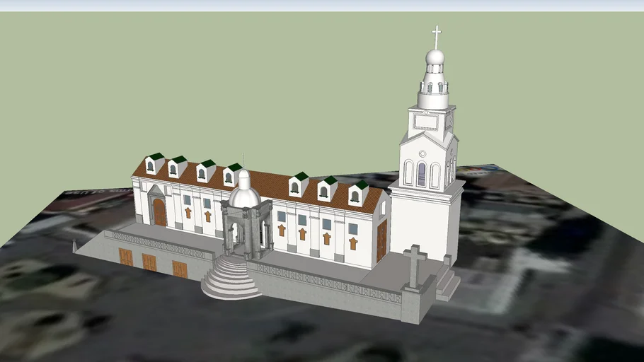Viewport: 644px width, 362px height.
Task: Select the leftmost brown door in the terrace wall
Action: (126, 257)
